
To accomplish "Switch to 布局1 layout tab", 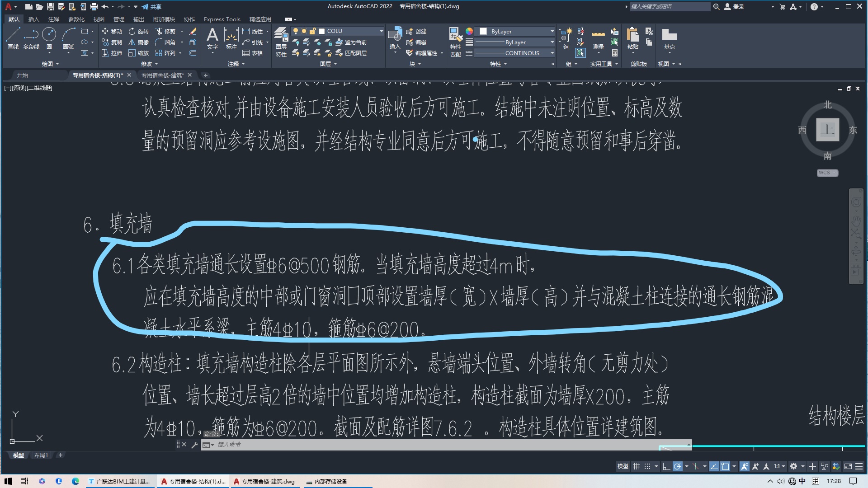I will pyautogui.click(x=41, y=455).
